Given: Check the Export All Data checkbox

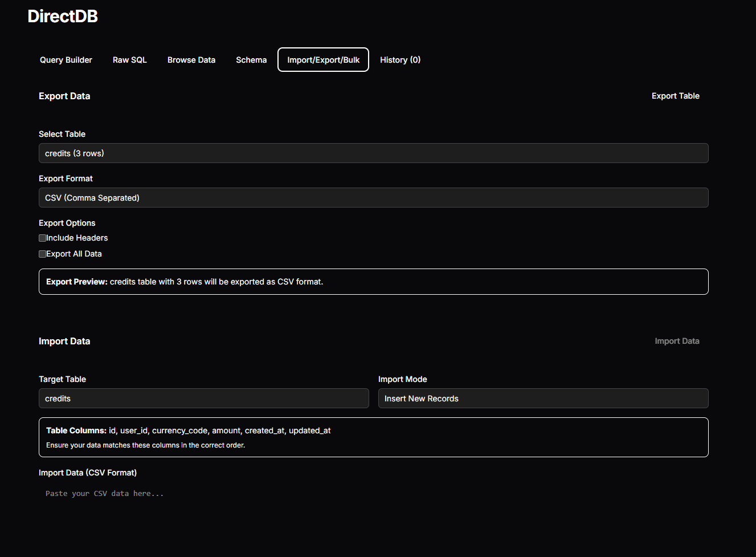Looking at the screenshot, I should (43, 254).
